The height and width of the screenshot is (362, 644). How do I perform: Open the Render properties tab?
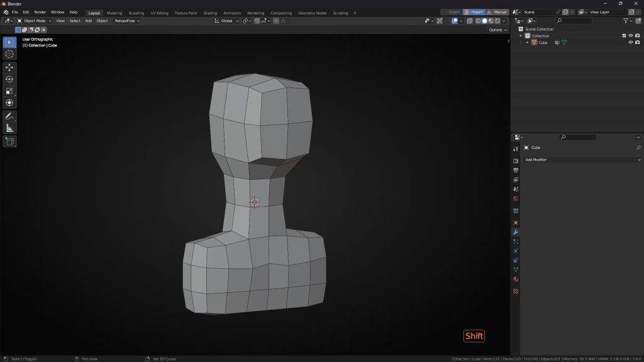[516, 161]
